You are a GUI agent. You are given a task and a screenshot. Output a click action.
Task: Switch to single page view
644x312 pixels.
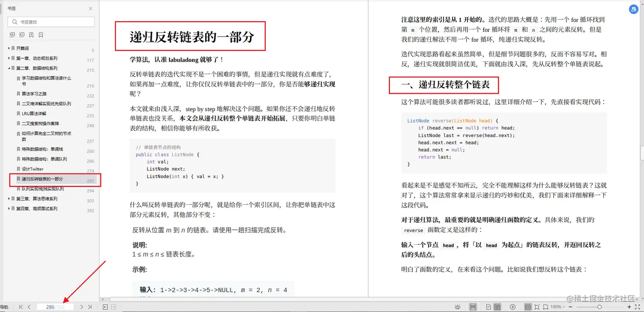click(488, 306)
